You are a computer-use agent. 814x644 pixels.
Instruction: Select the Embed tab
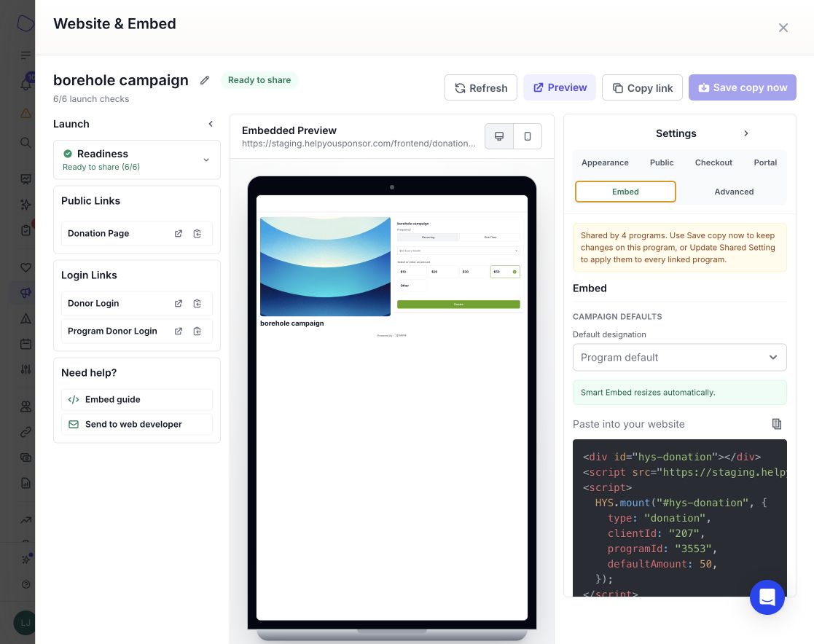click(625, 192)
